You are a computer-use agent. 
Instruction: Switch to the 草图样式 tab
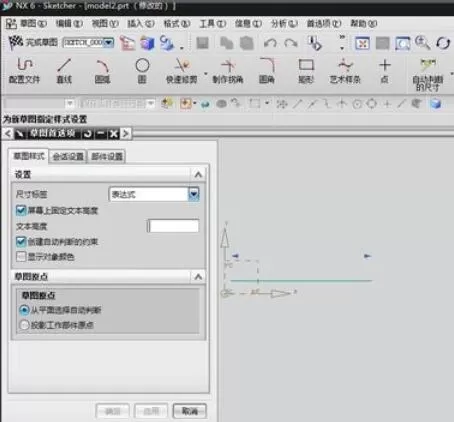pyautogui.click(x=29, y=156)
